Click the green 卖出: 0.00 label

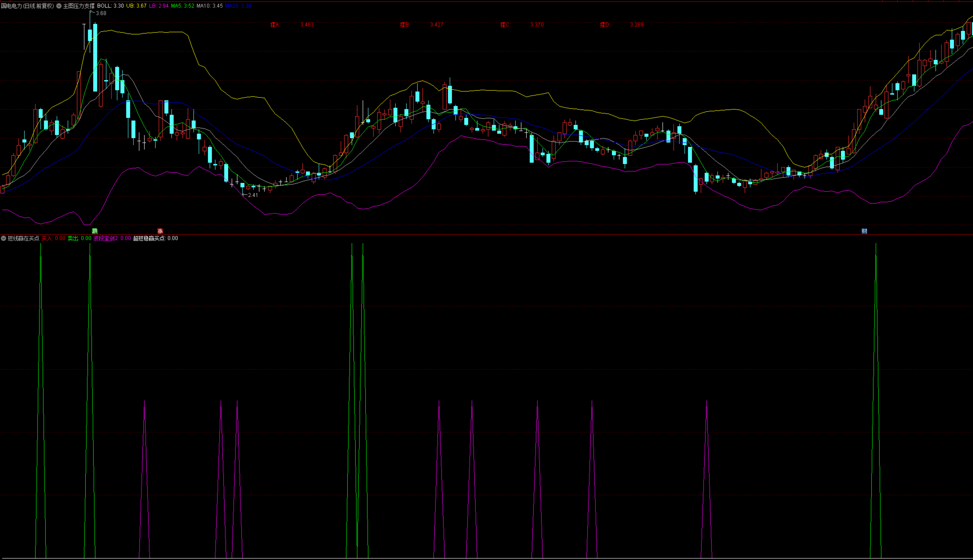tap(80, 238)
